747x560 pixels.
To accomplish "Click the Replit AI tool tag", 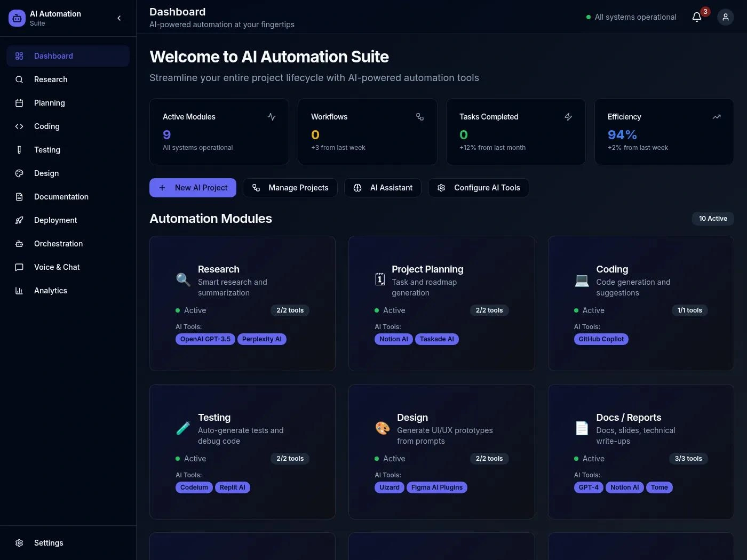I will (x=233, y=487).
